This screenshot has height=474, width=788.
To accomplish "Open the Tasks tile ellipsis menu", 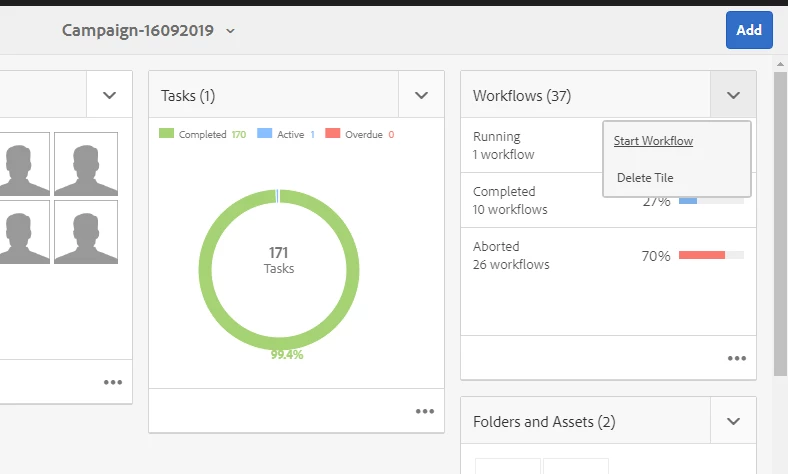I will point(425,411).
